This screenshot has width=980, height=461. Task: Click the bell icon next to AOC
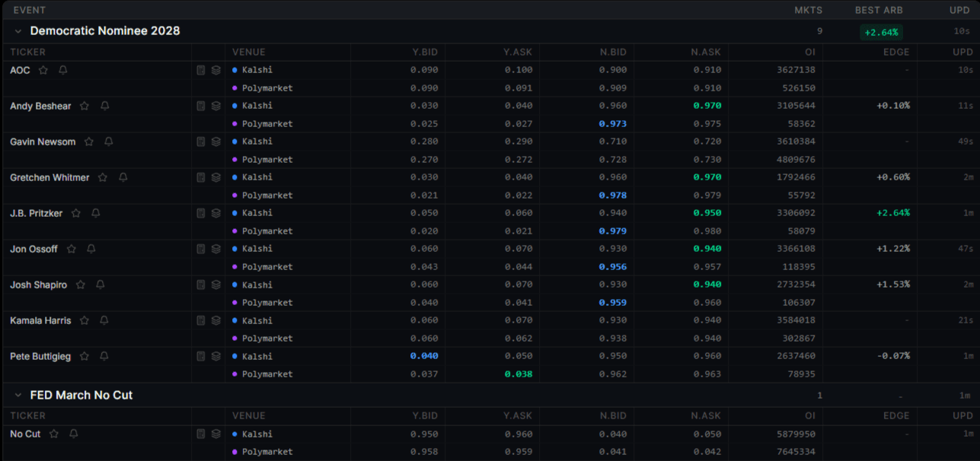pyautogui.click(x=63, y=70)
